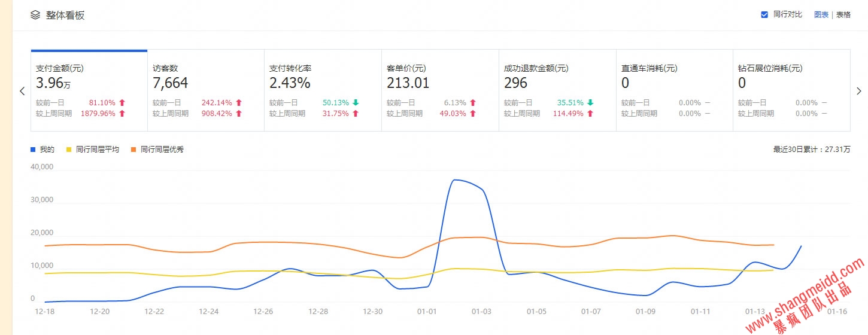Click the green down arrow beside 50.13%
The width and height of the screenshot is (868, 335).
(356, 103)
